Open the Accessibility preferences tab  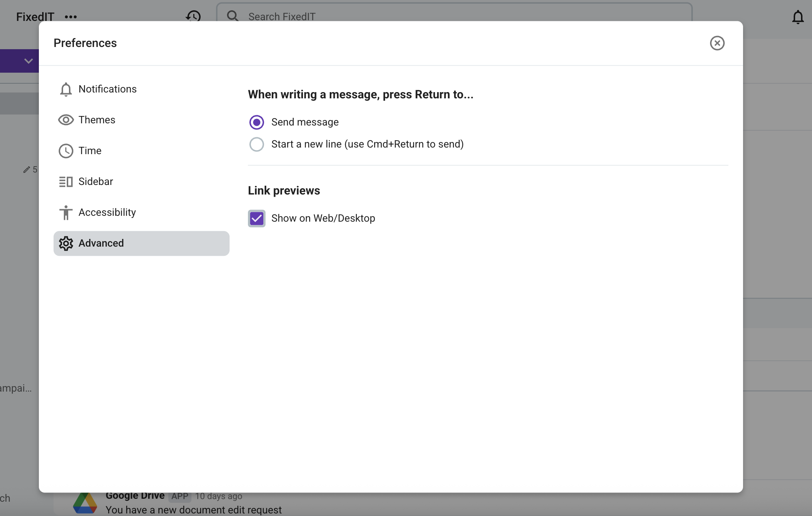[107, 212]
